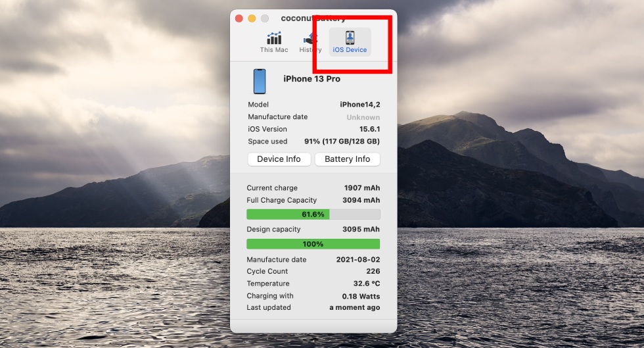644x348 pixels.
Task: Close the coconutBattery window
Action: 239,18
